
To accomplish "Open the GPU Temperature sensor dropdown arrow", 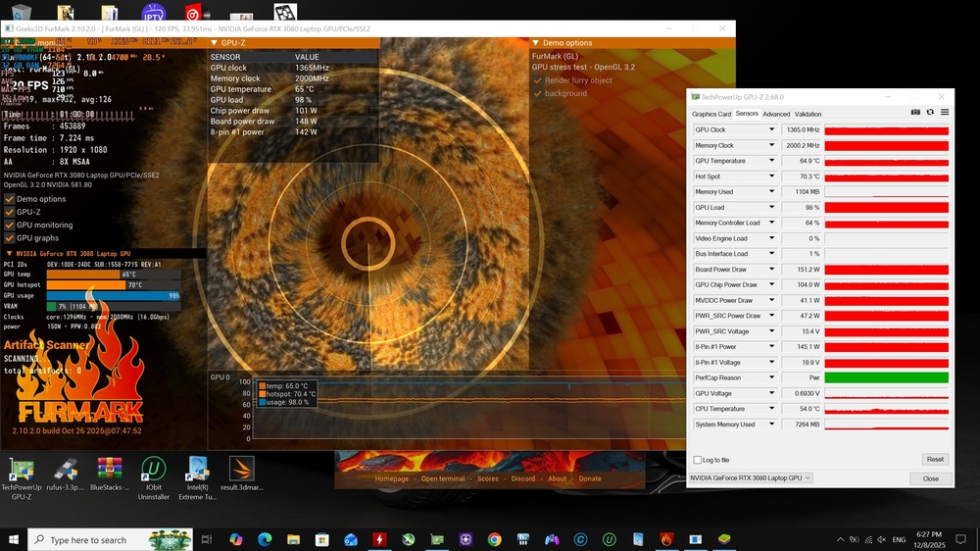I will pyautogui.click(x=771, y=161).
